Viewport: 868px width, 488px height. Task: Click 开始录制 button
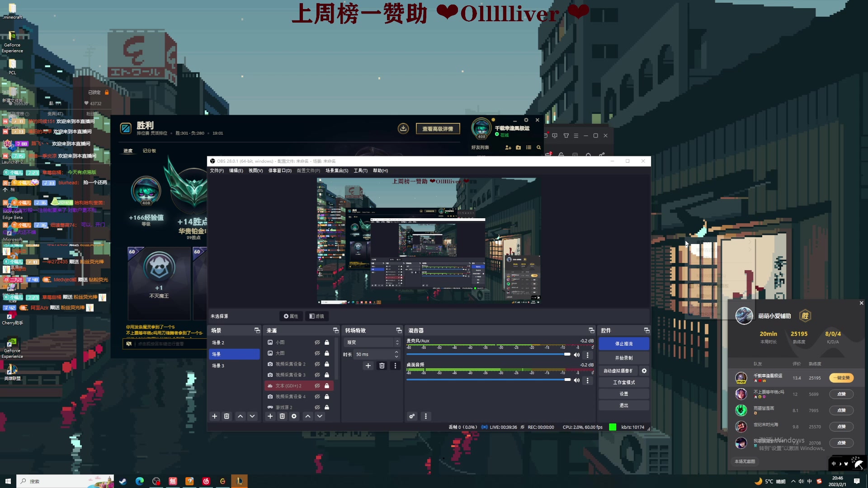[624, 357]
